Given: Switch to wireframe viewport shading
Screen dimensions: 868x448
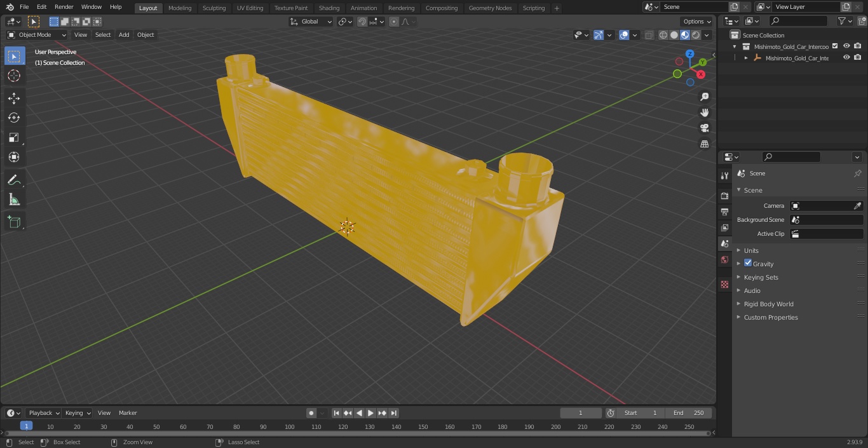Looking at the screenshot, I should [x=663, y=35].
